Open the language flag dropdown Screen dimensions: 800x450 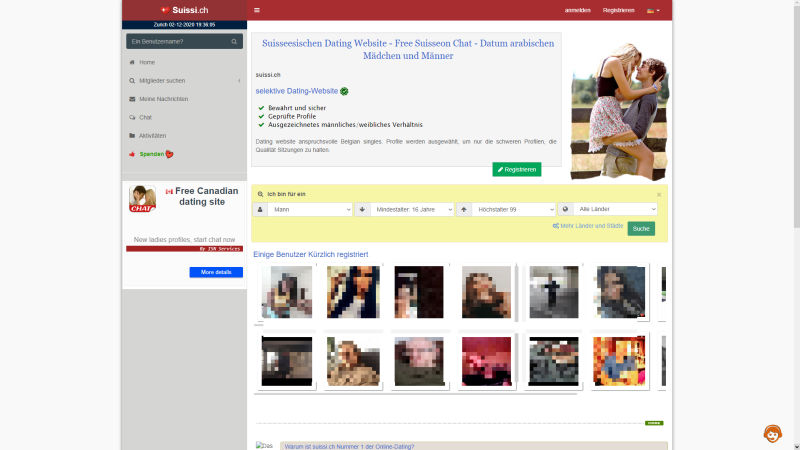pyautogui.click(x=653, y=11)
